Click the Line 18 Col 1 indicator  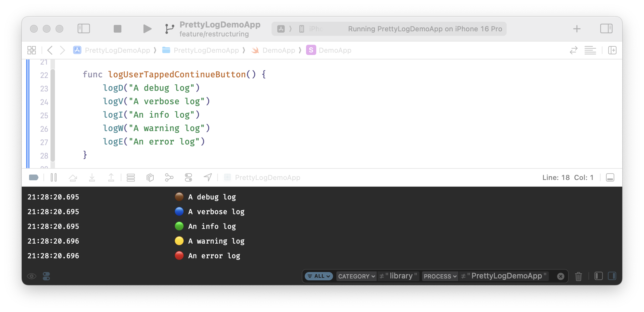[x=568, y=177]
